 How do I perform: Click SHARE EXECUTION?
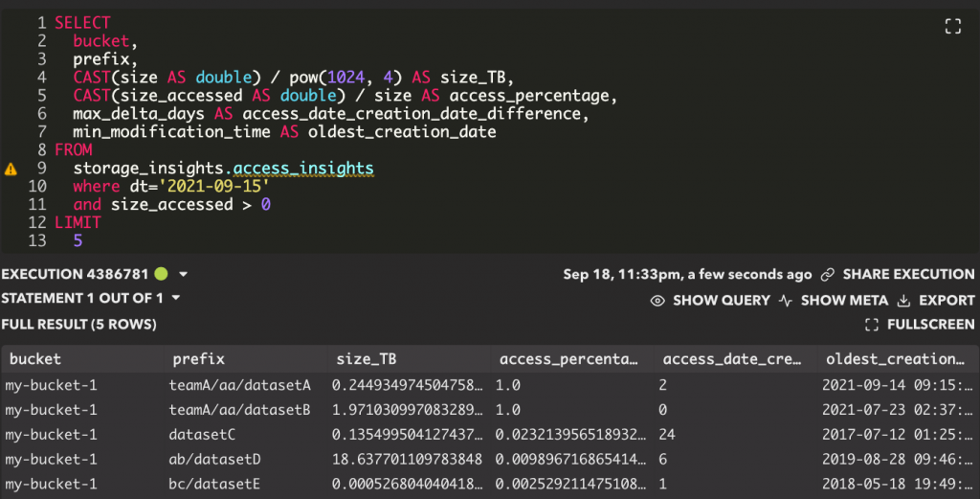click(908, 275)
